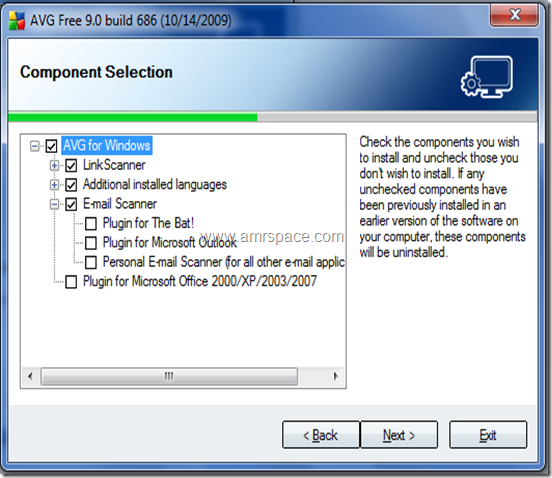Uncheck the E-mail Scanner checkbox
The height and width of the screenshot is (478, 552).
[x=71, y=204]
